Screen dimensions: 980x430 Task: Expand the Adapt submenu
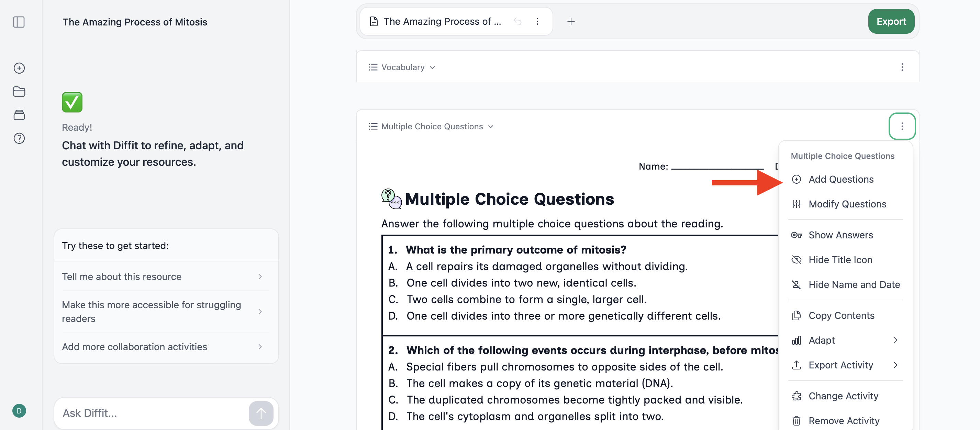click(x=845, y=340)
